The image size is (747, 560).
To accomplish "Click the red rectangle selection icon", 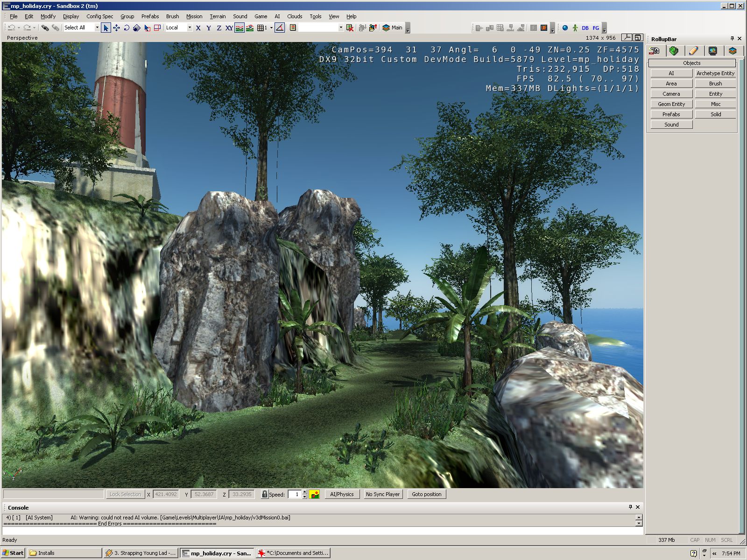I will (157, 28).
